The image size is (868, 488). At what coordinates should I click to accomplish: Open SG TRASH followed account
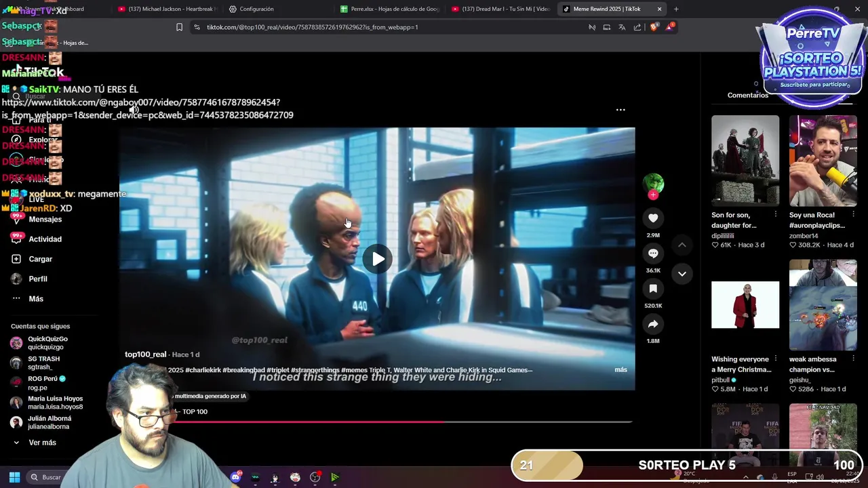[x=43, y=363]
